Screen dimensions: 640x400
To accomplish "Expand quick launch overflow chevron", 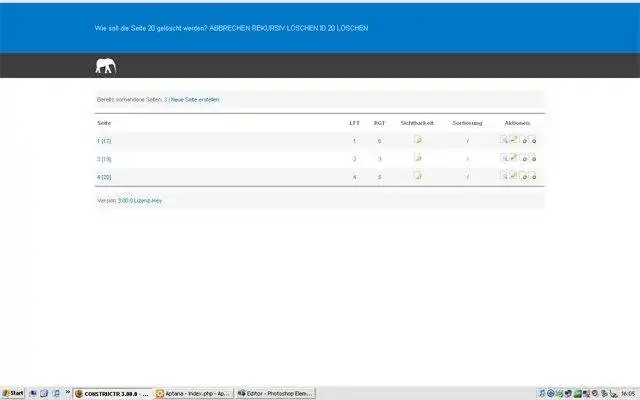I will [68, 393].
